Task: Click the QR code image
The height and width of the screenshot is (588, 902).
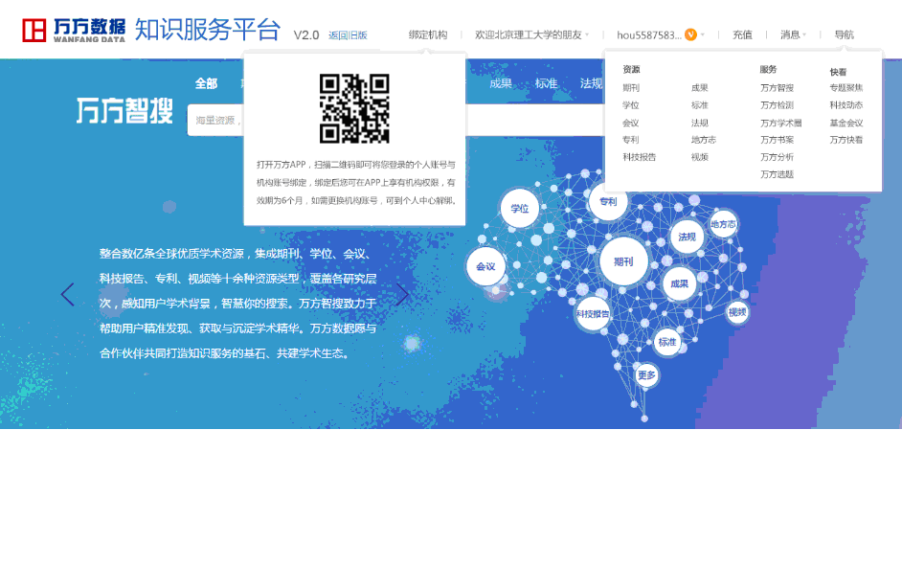Action: [x=354, y=108]
